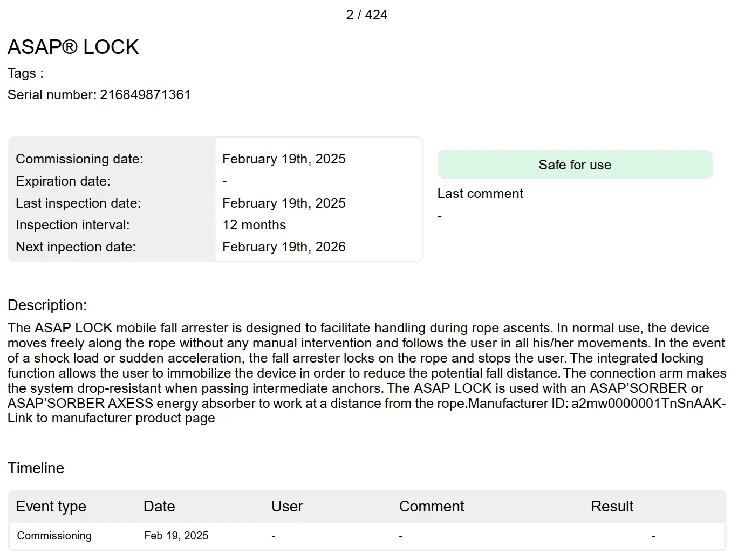The image size is (731, 560).
Task: Select the Commissioning event row
Action: coord(367,536)
